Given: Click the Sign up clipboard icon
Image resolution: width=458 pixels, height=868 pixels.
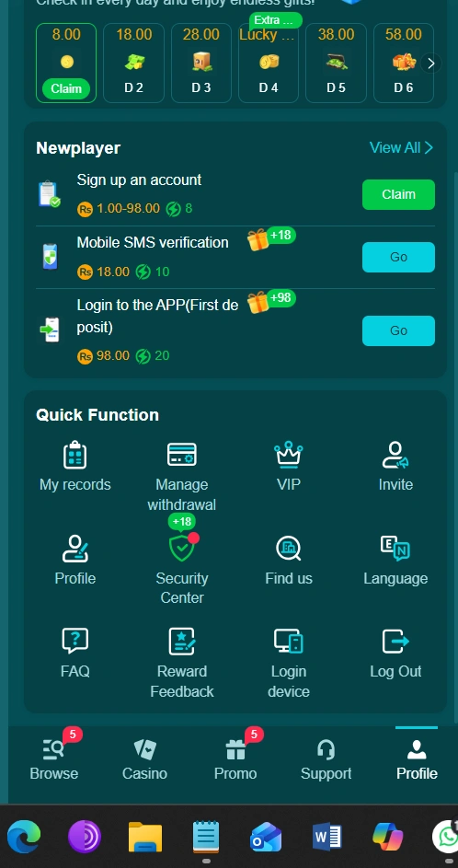Looking at the screenshot, I should coord(50,194).
